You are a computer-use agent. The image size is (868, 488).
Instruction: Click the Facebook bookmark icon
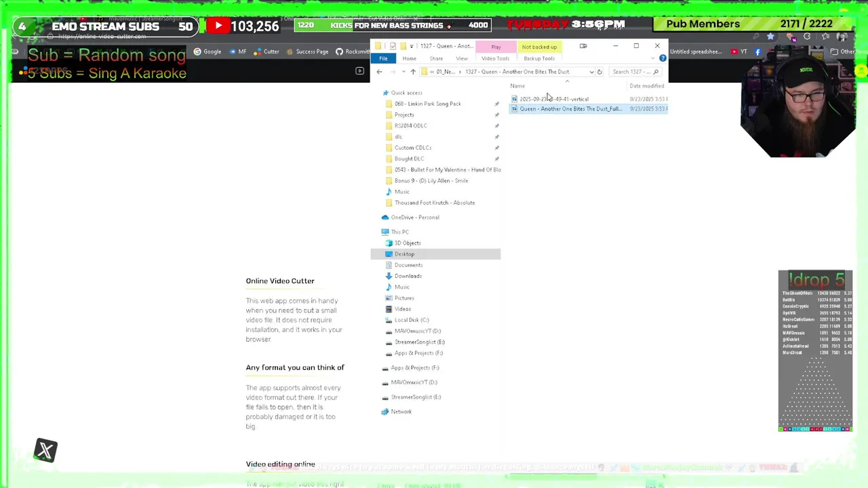pos(757,52)
